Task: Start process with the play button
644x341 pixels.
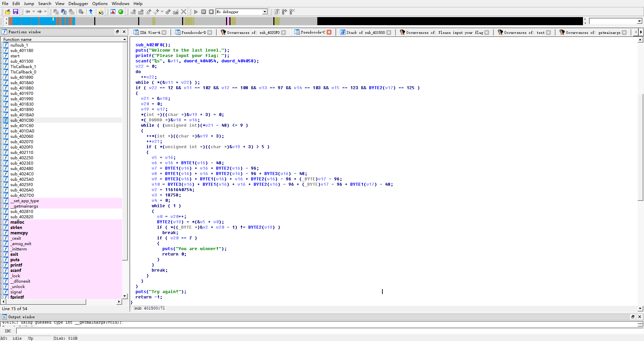Action: click(196, 12)
